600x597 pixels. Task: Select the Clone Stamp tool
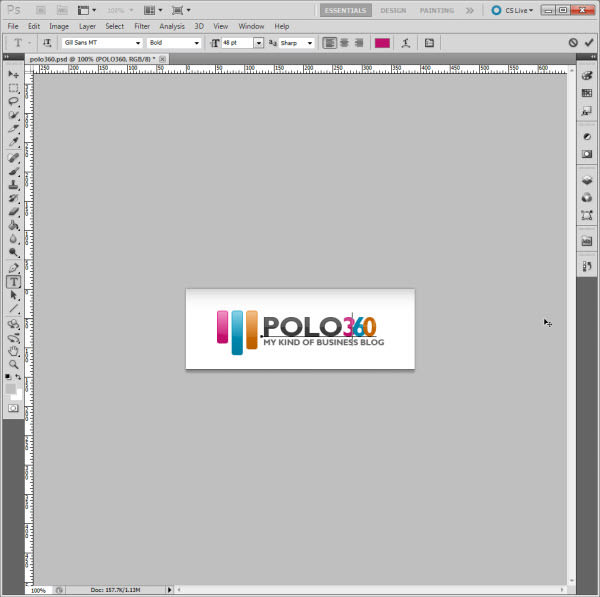13,185
